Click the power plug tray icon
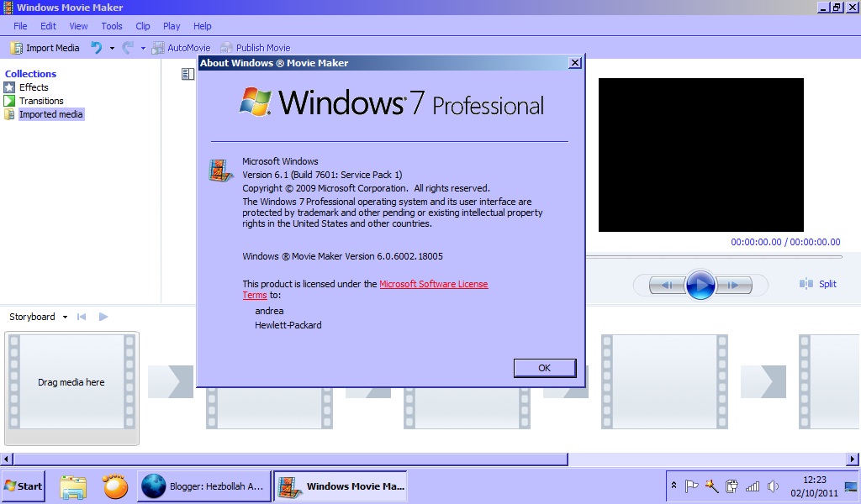The height and width of the screenshot is (504, 861). (x=732, y=486)
